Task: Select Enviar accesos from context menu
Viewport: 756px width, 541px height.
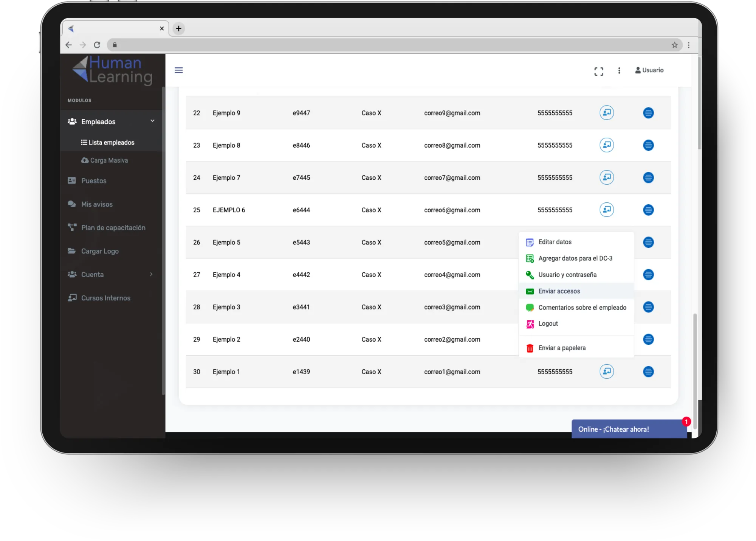Action: click(x=559, y=291)
